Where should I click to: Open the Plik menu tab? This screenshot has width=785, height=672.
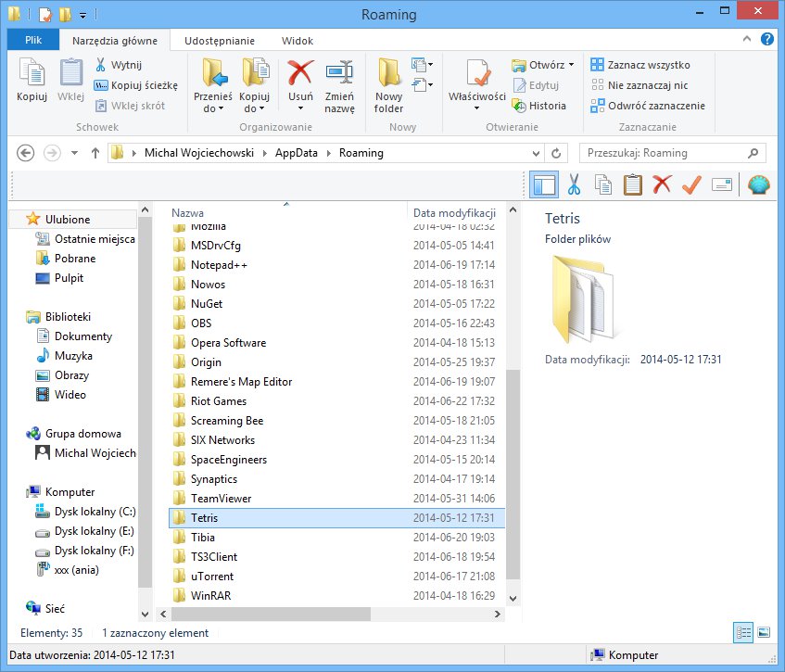33,40
